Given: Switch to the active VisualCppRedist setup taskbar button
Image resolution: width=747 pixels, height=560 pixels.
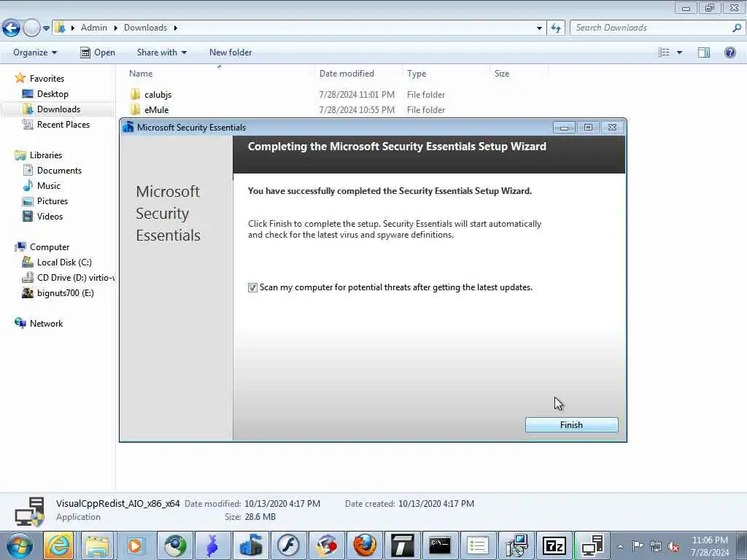Looking at the screenshot, I should point(592,545).
